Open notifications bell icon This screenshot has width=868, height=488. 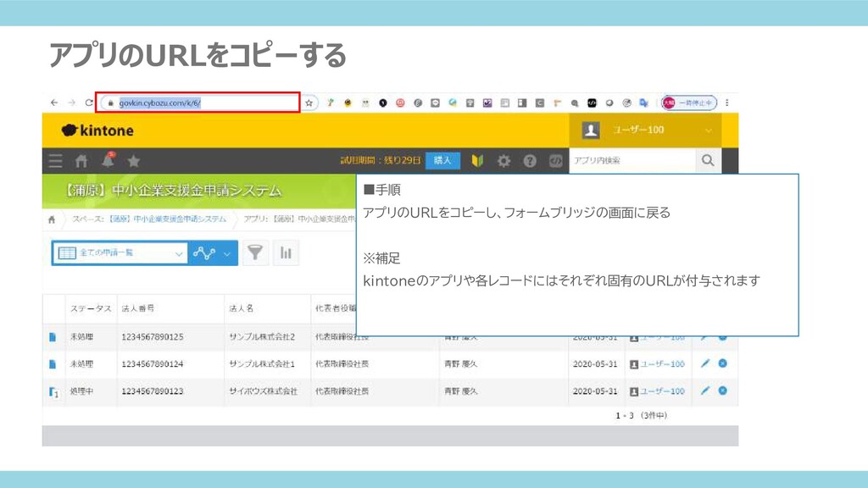(108, 160)
